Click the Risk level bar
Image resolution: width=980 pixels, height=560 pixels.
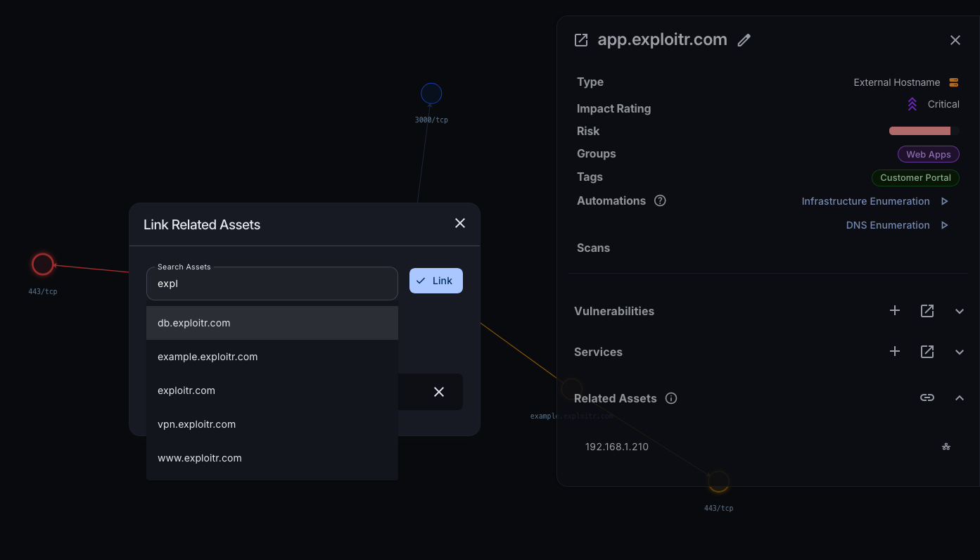(x=924, y=131)
